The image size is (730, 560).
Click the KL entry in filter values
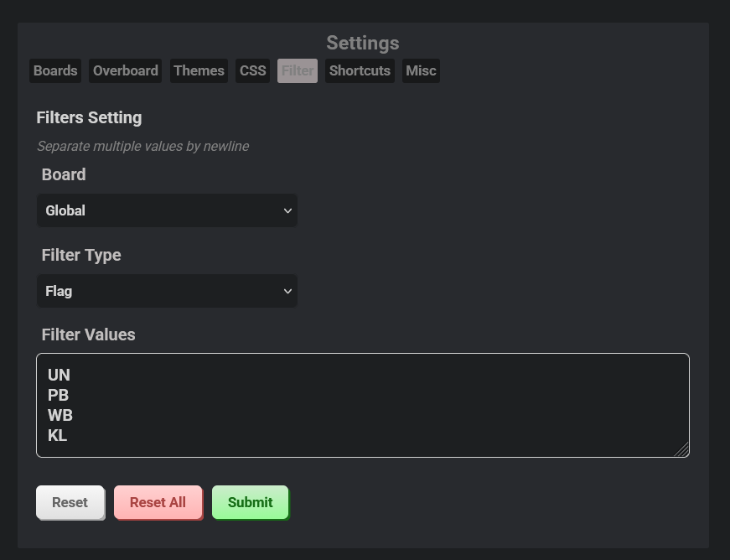[57, 435]
